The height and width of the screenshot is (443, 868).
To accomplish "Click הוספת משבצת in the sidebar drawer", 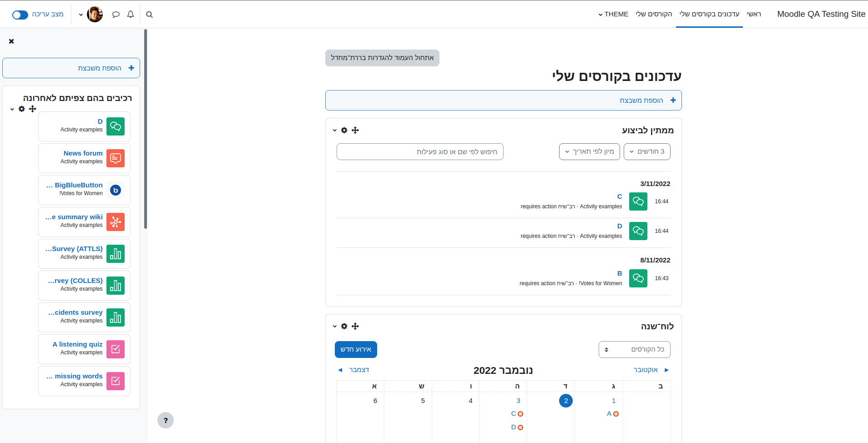I will click(71, 68).
